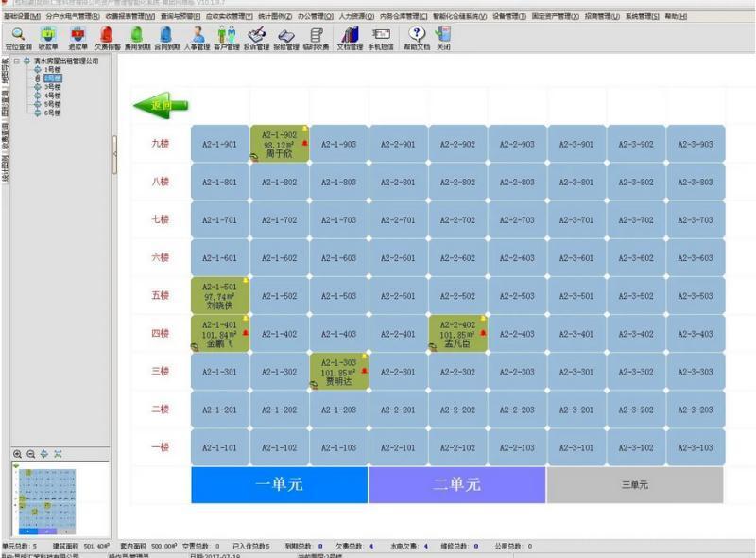Open 文档管理 books icon
Viewport: 756px width, 558px height.
(x=350, y=38)
